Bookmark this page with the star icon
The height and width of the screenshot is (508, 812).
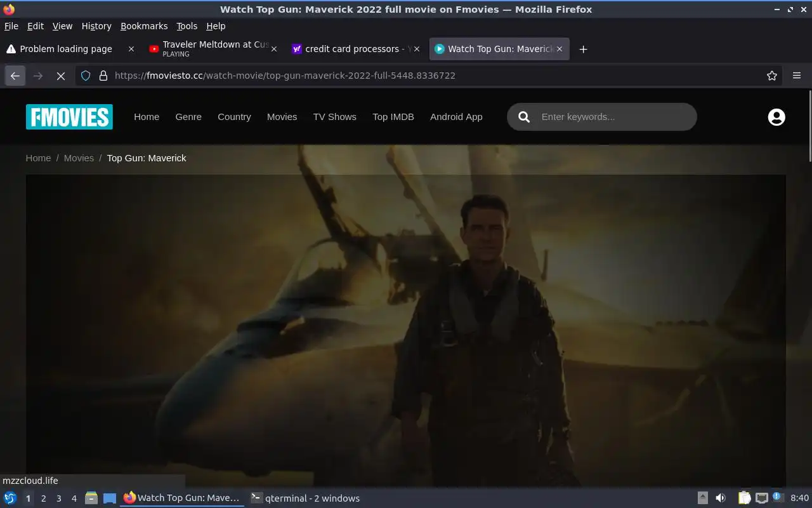[x=772, y=76]
